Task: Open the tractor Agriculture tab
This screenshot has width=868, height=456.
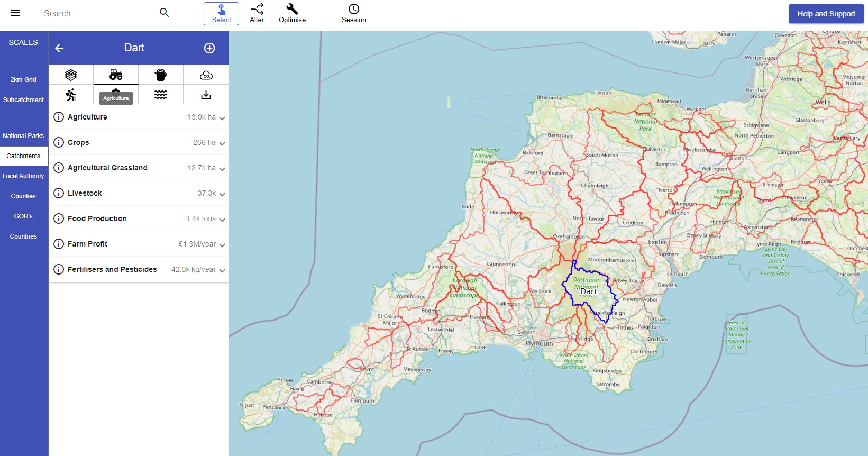Action: pyautogui.click(x=116, y=75)
